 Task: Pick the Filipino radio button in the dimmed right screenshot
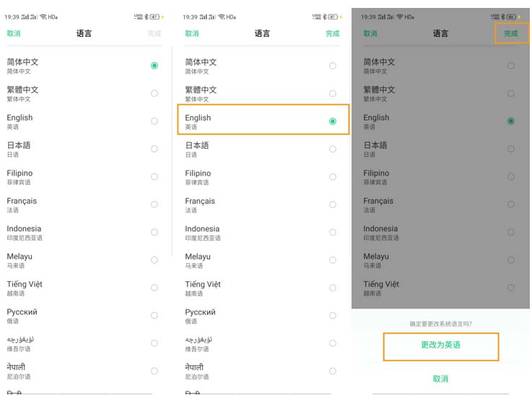click(x=511, y=177)
